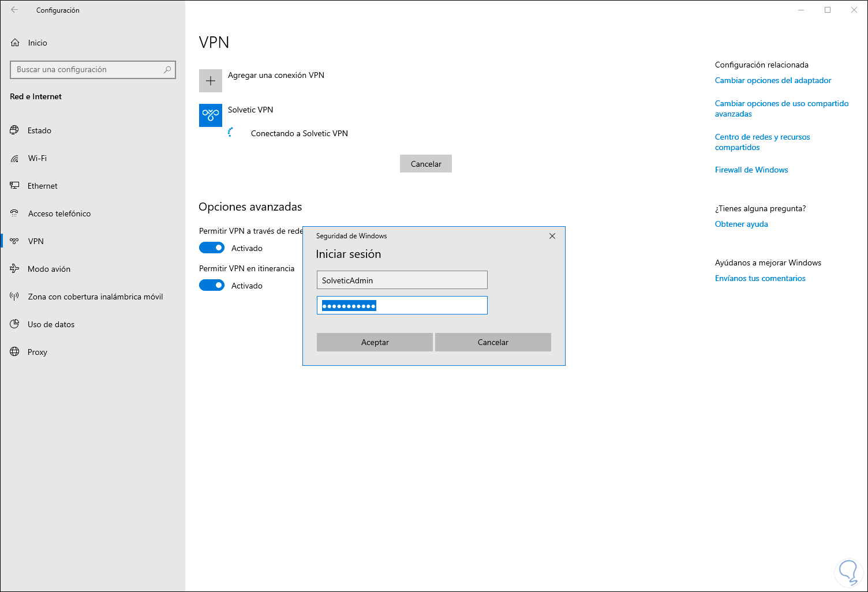Viewport: 868px width, 592px height.
Task: Click the mobile hotspot antenna icon
Action: [14, 297]
